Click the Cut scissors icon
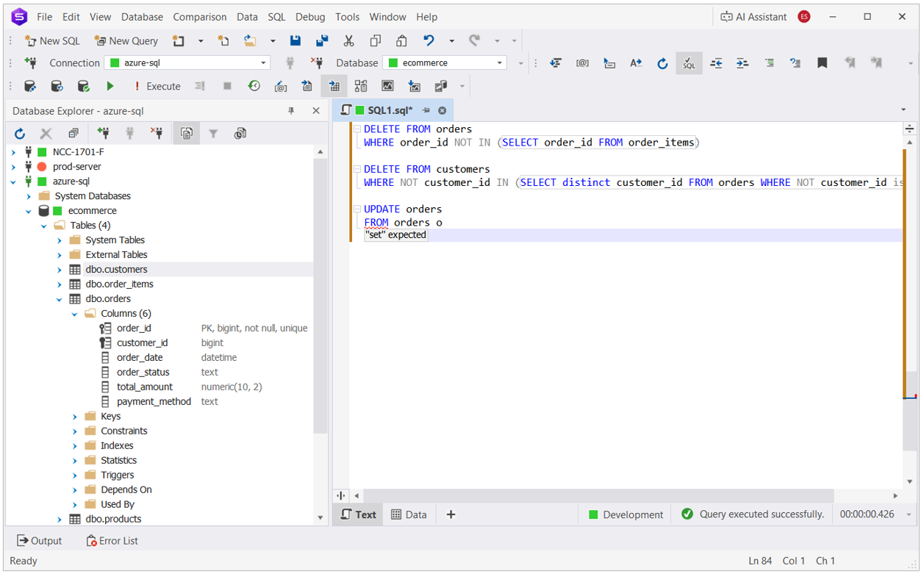 click(348, 41)
